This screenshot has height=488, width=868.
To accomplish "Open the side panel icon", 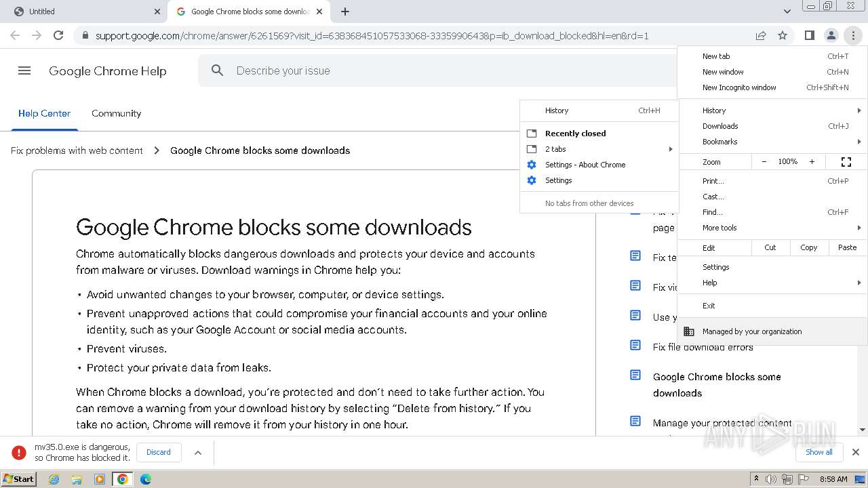I will [809, 35].
